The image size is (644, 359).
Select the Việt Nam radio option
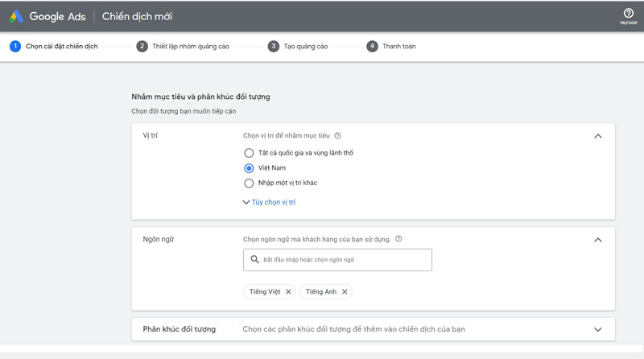249,167
